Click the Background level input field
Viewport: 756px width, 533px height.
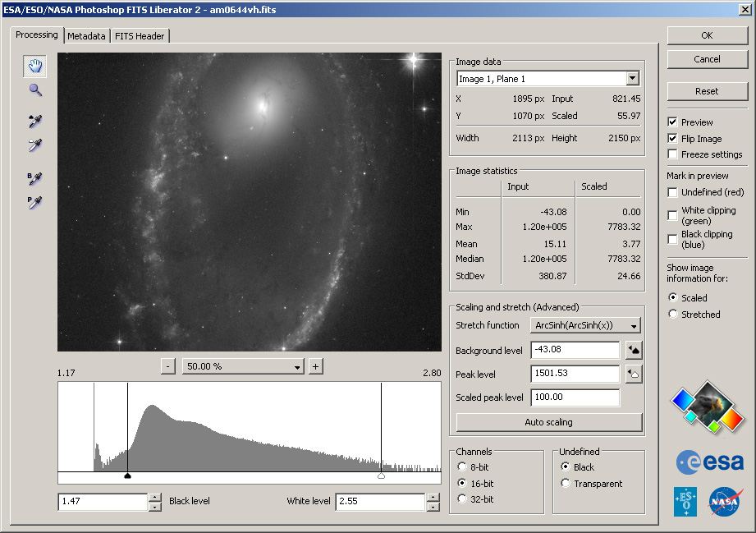coord(575,350)
